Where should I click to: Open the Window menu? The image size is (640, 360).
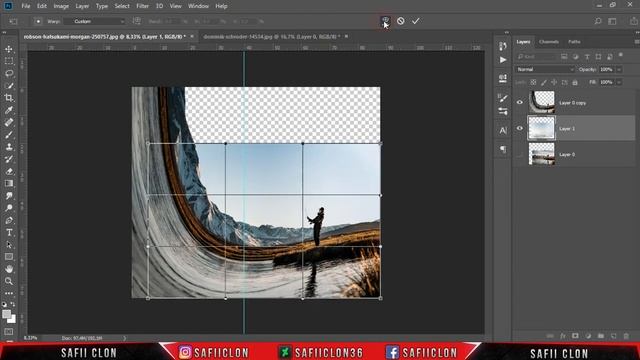coord(198,6)
